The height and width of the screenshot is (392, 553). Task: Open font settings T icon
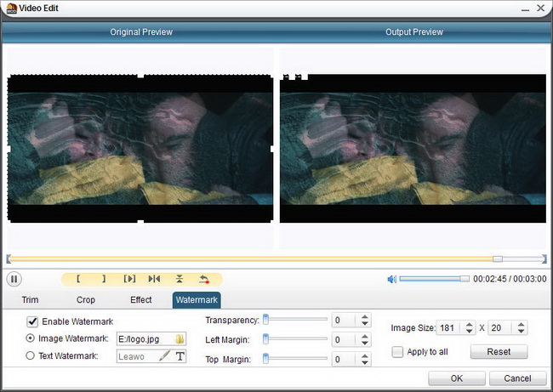(x=180, y=356)
